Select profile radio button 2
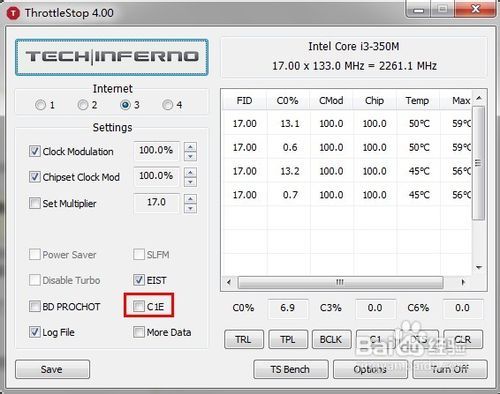The height and width of the screenshot is (394, 500). pos(83,105)
